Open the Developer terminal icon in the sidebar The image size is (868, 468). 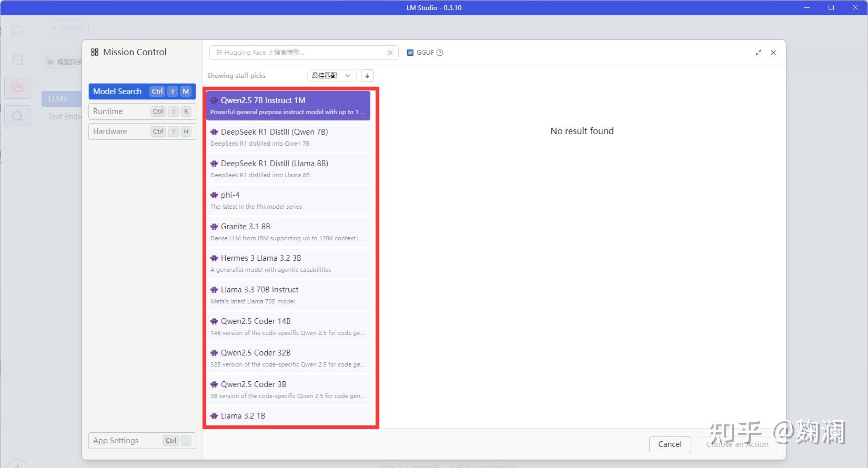pyautogui.click(x=17, y=59)
